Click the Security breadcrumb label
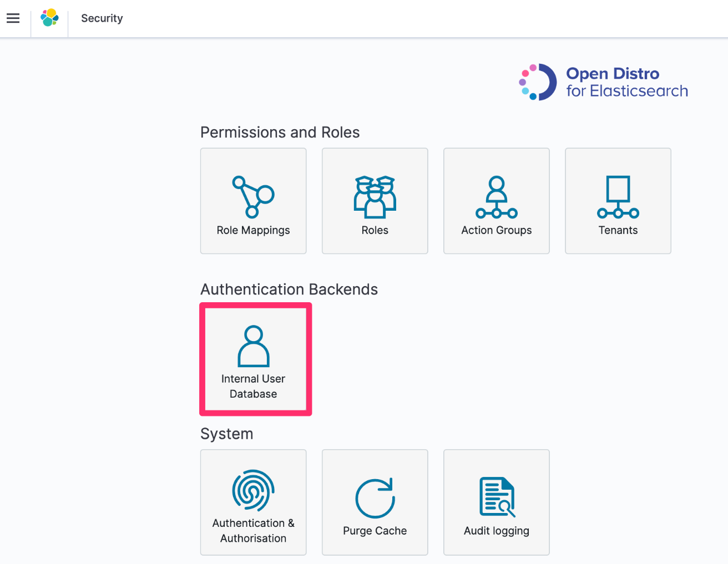 click(102, 18)
